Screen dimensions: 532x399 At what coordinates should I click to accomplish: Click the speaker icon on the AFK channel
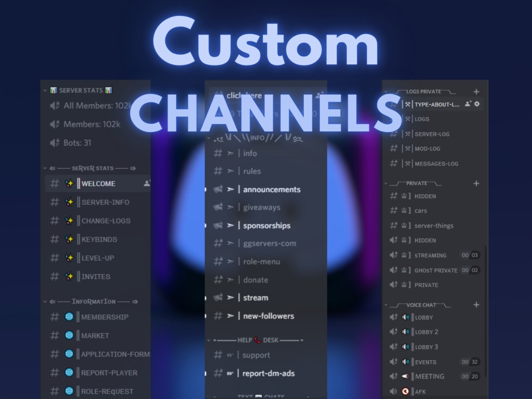(x=393, y=391)
